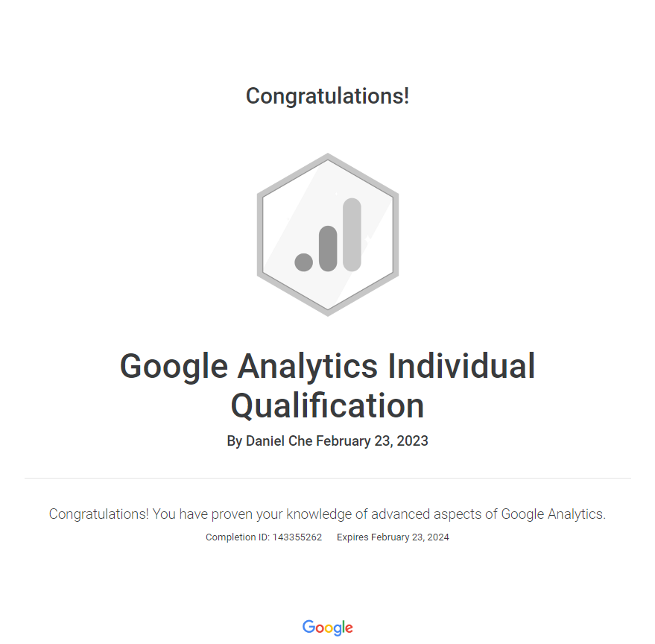Click the red 'e' in Google logo
Screen dimensions: 655x644
coord(349,628)
